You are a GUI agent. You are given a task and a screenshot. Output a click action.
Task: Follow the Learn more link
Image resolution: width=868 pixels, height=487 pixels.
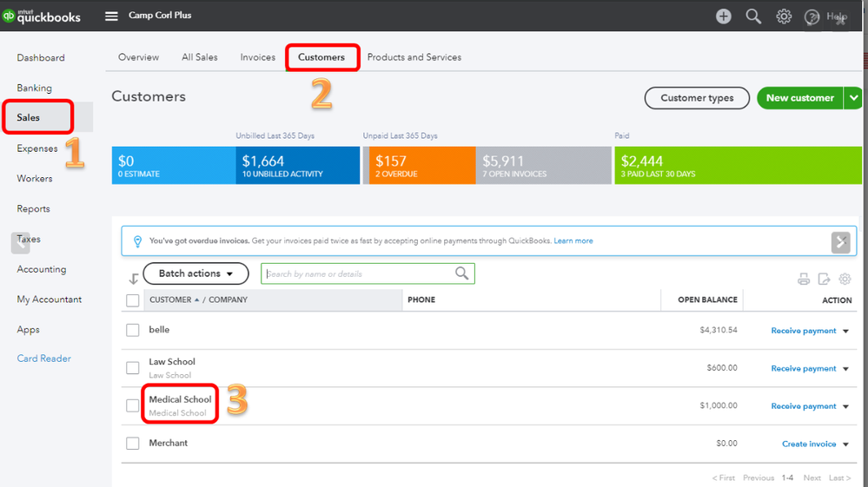(x=573, y=241)
